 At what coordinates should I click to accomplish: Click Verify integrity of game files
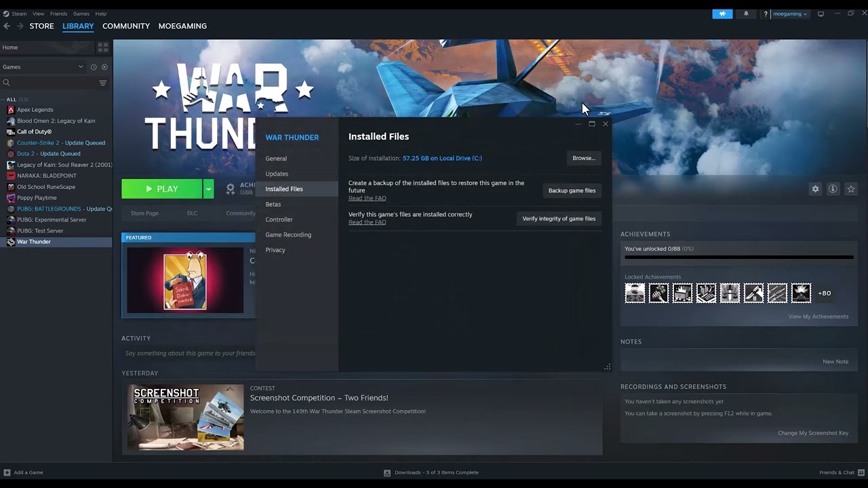click(559, 218)
